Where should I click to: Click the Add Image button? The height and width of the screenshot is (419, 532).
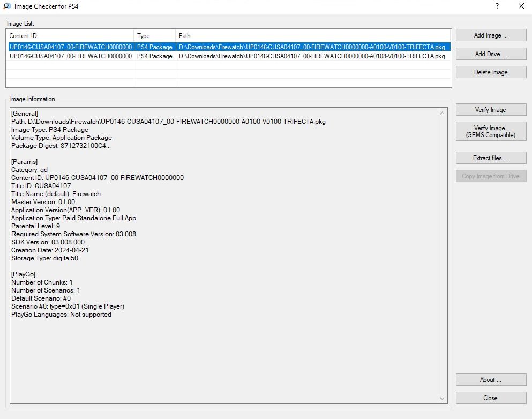(x=491, y=35)
